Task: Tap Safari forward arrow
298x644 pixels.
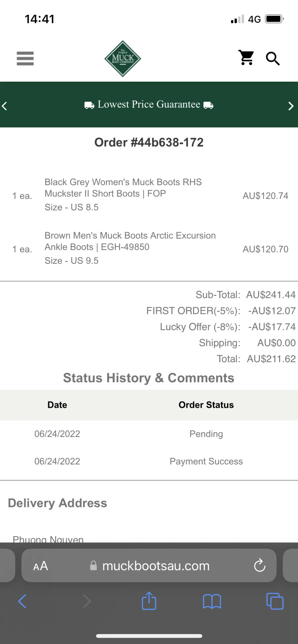Action: tap(86, 601)
